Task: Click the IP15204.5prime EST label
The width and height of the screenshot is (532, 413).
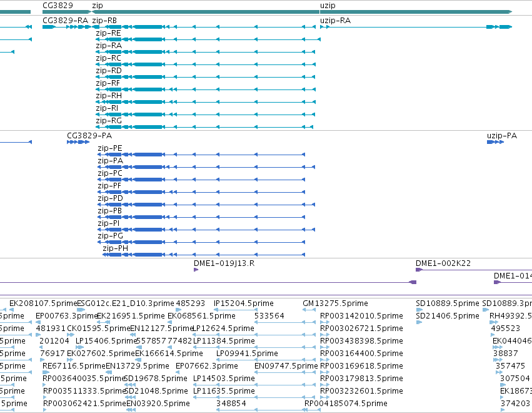Action: [x=244, y=303]
